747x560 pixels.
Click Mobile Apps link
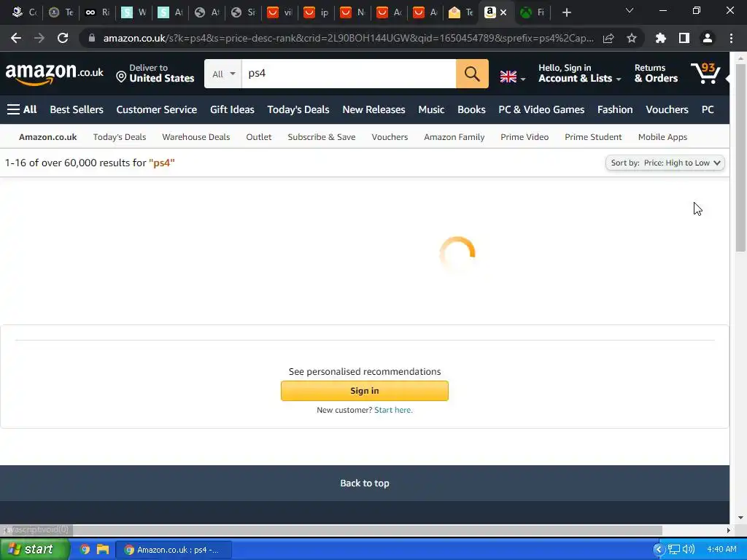pyautogui.click(x=662, y=137)
